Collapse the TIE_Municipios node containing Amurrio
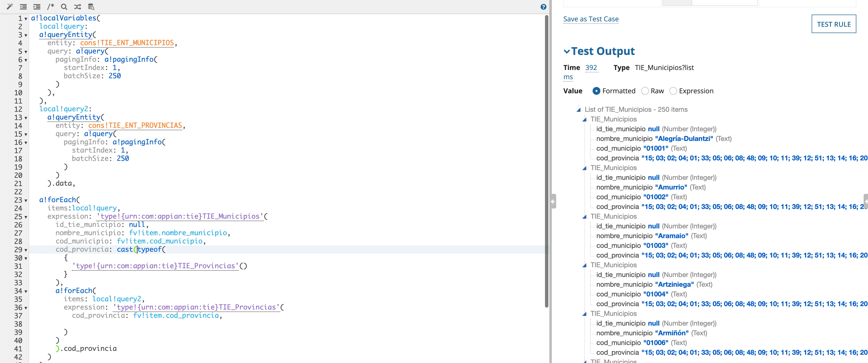The width and height of the screenshot is (868, 363). (584, 168)
